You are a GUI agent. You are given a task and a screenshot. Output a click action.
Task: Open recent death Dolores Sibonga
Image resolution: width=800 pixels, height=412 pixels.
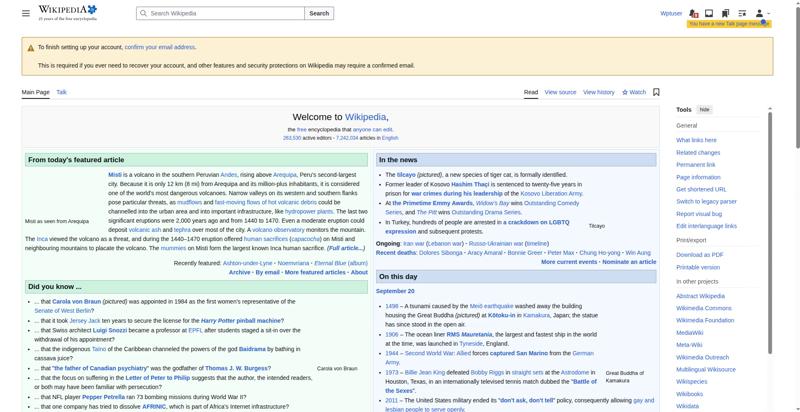click(440, 253)
